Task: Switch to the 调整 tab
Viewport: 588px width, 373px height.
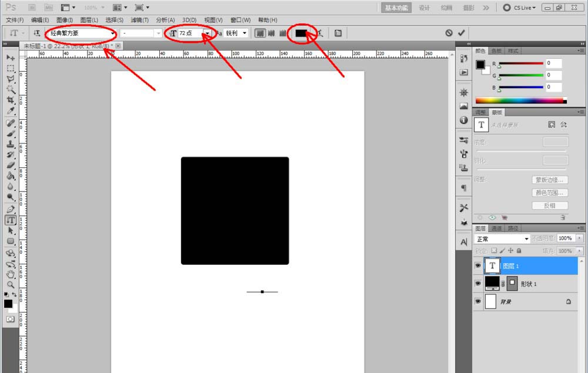Action: pyautogui.click(x=480, y=112)
